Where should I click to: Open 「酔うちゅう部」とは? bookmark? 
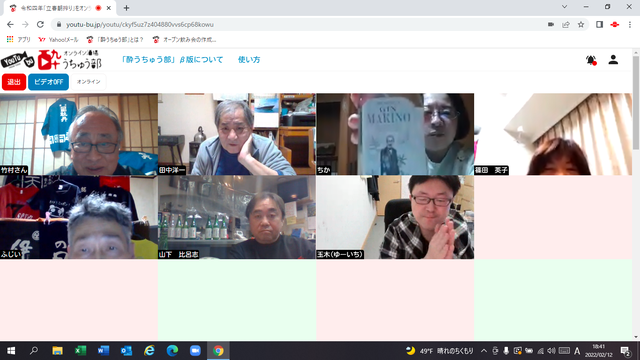click(115, 40)
